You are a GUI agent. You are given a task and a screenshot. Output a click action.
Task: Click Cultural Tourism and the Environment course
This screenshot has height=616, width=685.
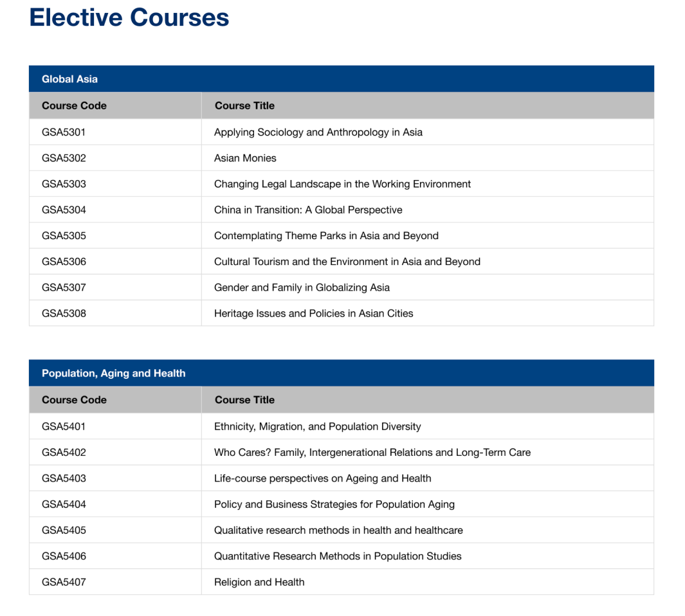[347, 262]
